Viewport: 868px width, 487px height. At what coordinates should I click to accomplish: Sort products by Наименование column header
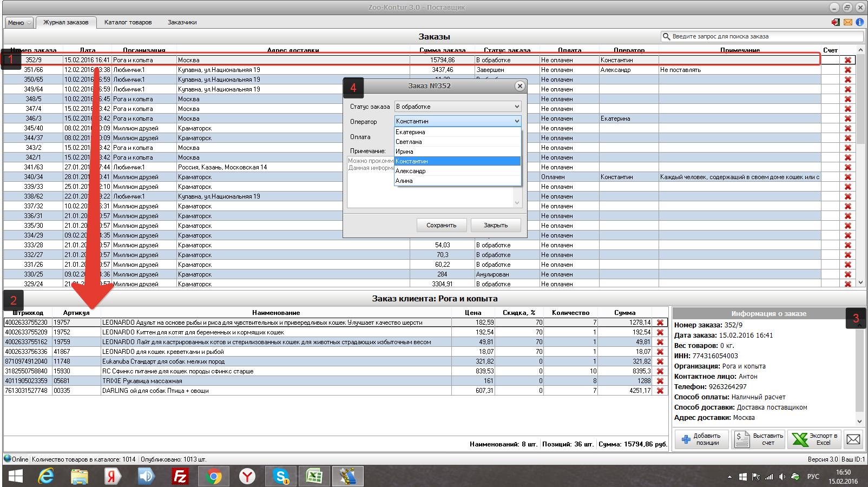click(x=276, y=313)
